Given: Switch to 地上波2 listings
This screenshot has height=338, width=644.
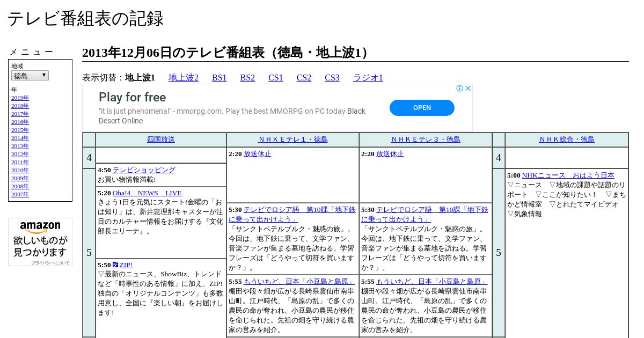Looking at the screenshot, I should click(184, 78).
